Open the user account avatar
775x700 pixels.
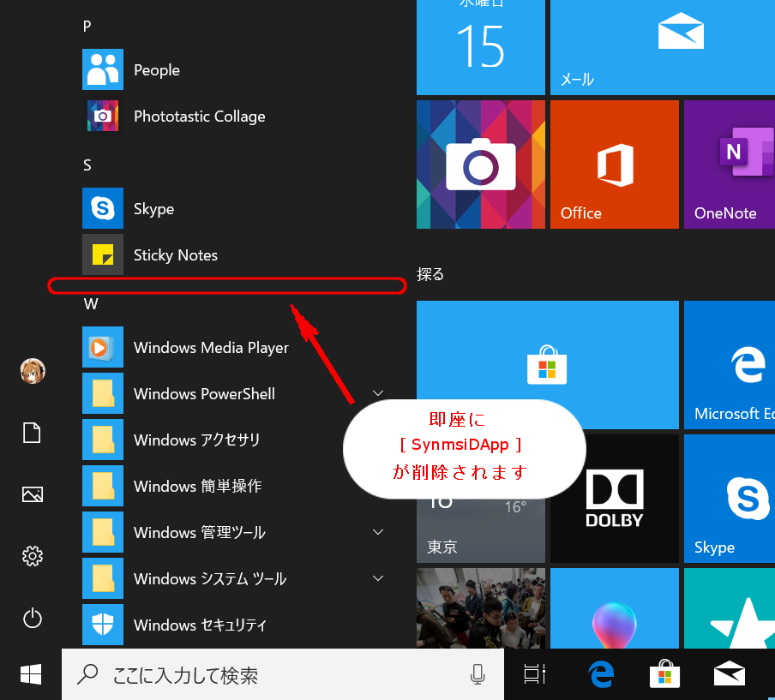(x=33, y=370)
